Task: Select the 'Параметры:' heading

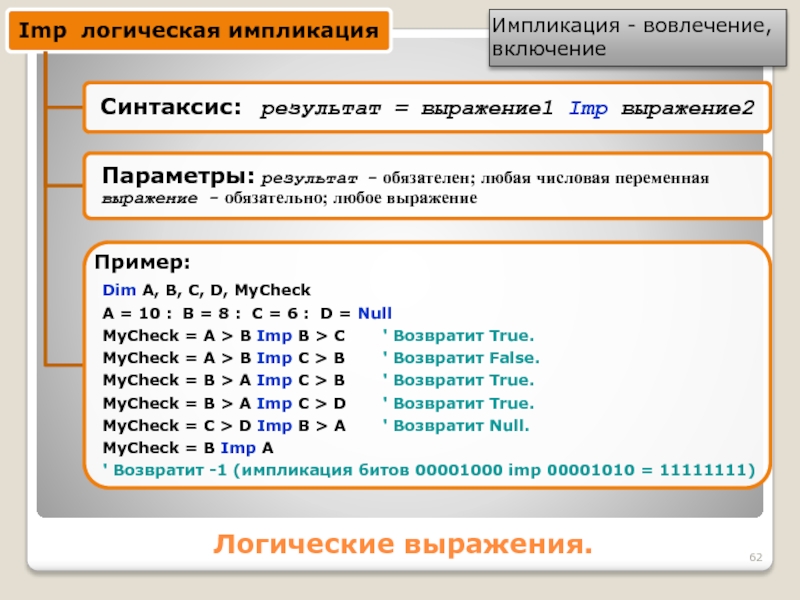Action: (x=178, y=176)
